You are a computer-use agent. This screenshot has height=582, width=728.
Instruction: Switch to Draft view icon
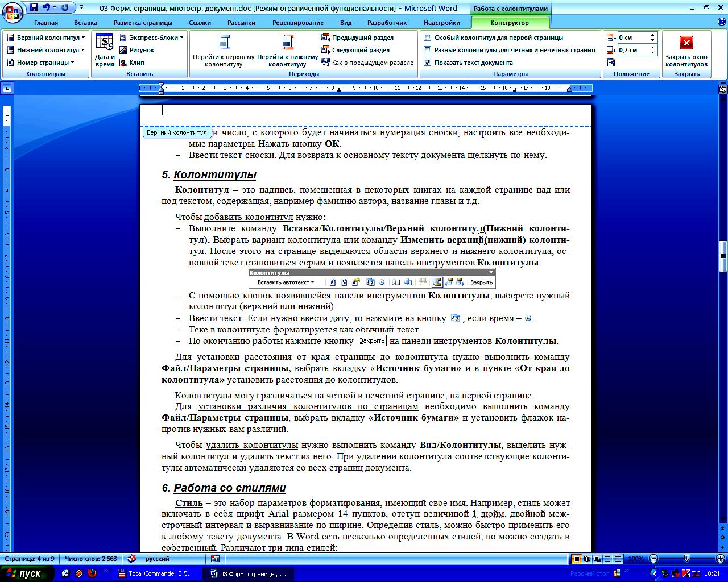pyautogui.click(x=618, y=559)
